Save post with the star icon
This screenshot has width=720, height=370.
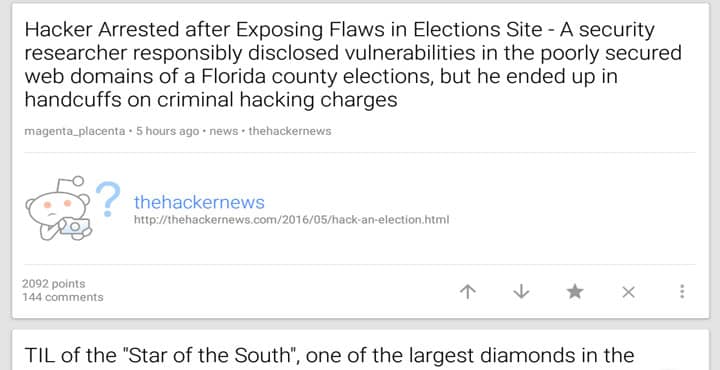575,291
